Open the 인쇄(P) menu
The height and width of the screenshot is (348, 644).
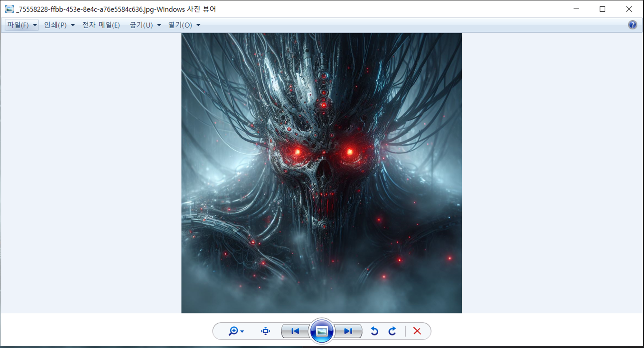point(55,25)
